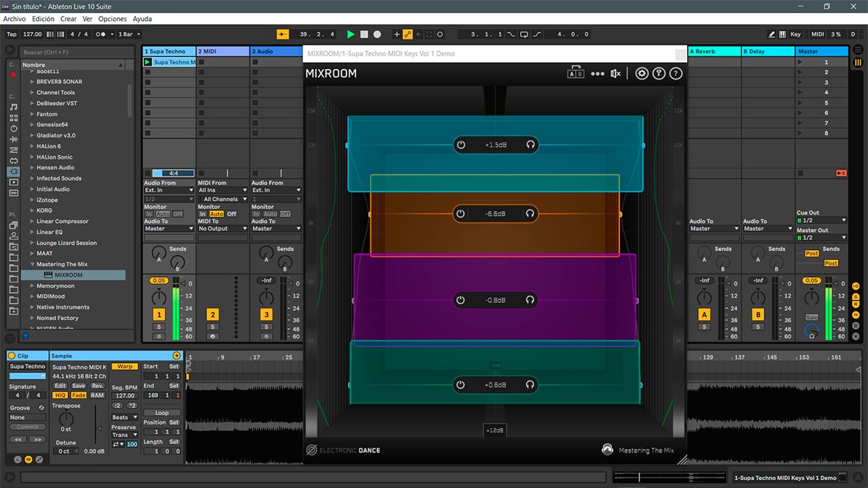Click the Save sample button
This screenshot has height=488, width=868.
click(x=78, y=385)
